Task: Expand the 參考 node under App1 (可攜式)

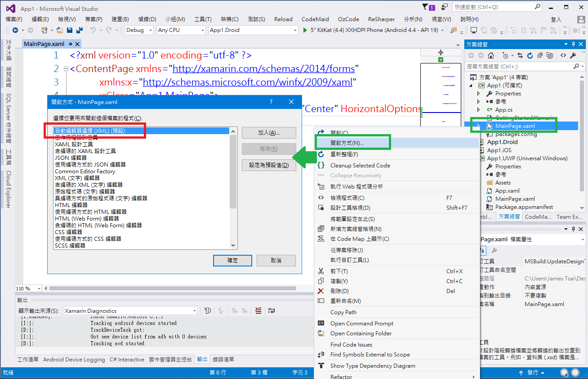Action: (x=479, y=102)
